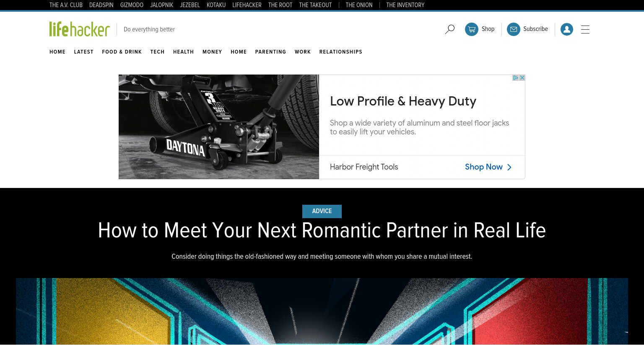Click the AdChoices triangle icon
The image size is (644, 345).
pyautogui.click(x=516, y=77)
